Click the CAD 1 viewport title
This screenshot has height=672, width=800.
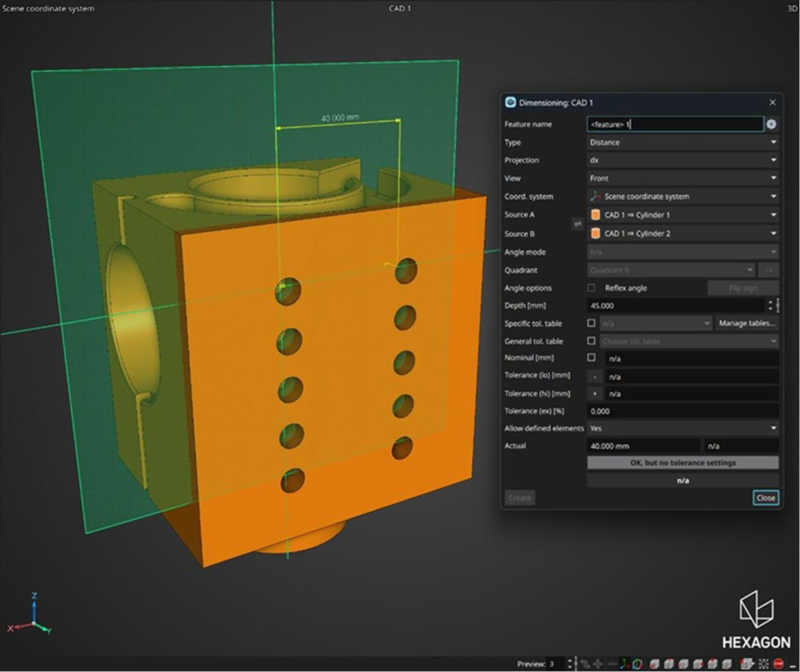[x=400, y=9]
